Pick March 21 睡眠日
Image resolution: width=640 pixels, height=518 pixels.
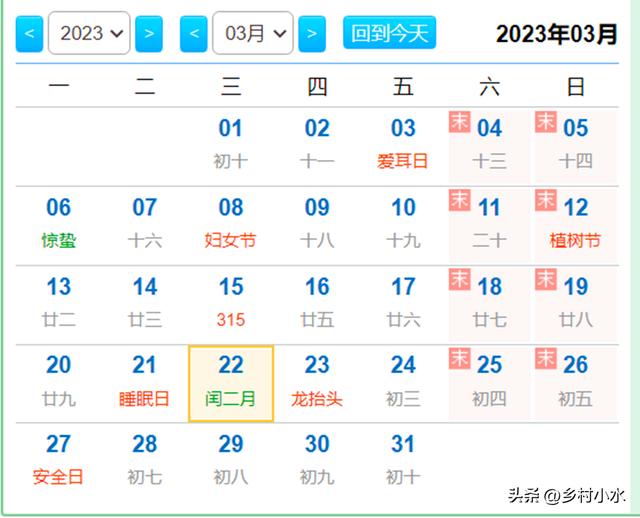145,382
